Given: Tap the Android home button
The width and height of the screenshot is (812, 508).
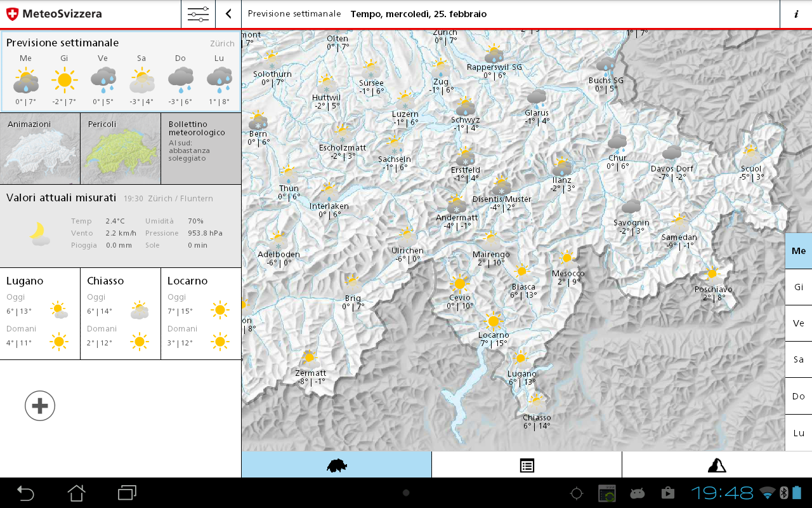Looking at the screenshot, I should point(76,493).
